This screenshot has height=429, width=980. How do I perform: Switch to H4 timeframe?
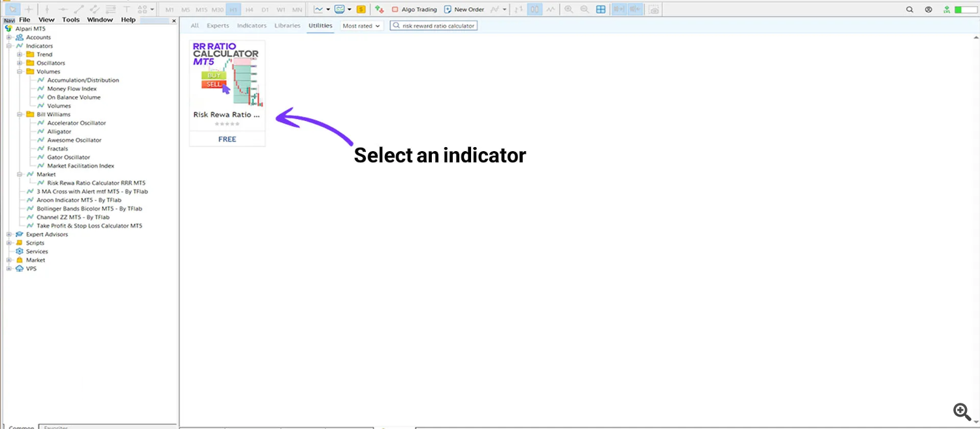pyautogui.click(x=249, y=10)
